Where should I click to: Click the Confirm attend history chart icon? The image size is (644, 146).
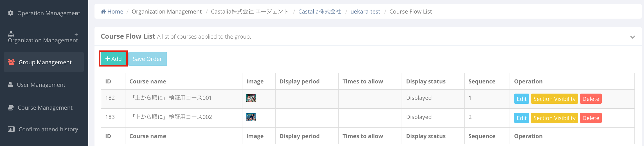11,129
